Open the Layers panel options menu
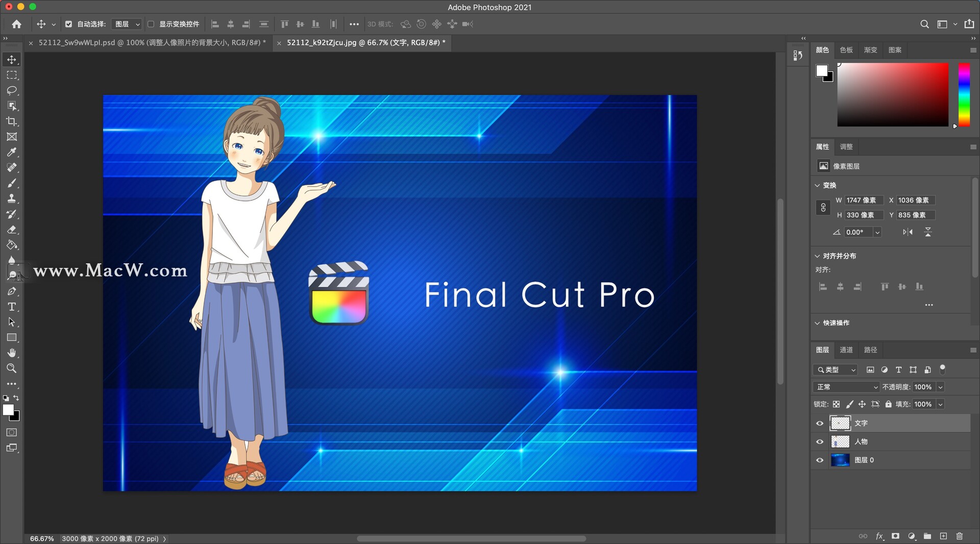Screen dimensions: 980x544 [x=973, y=350]
